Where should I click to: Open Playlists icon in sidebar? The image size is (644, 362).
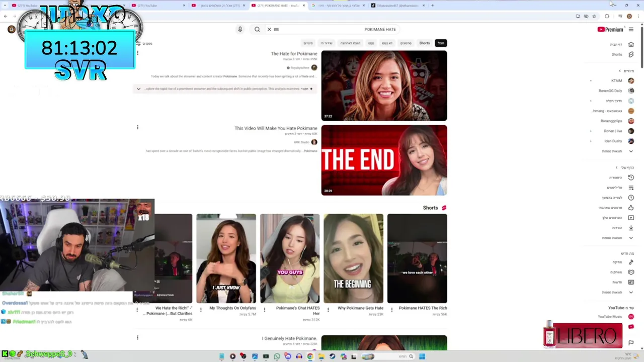631,188
